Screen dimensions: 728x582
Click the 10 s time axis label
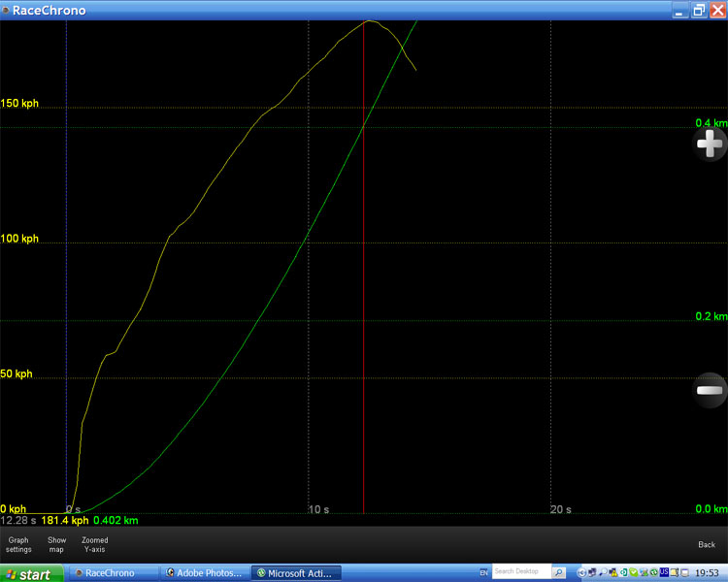[319, 509]
